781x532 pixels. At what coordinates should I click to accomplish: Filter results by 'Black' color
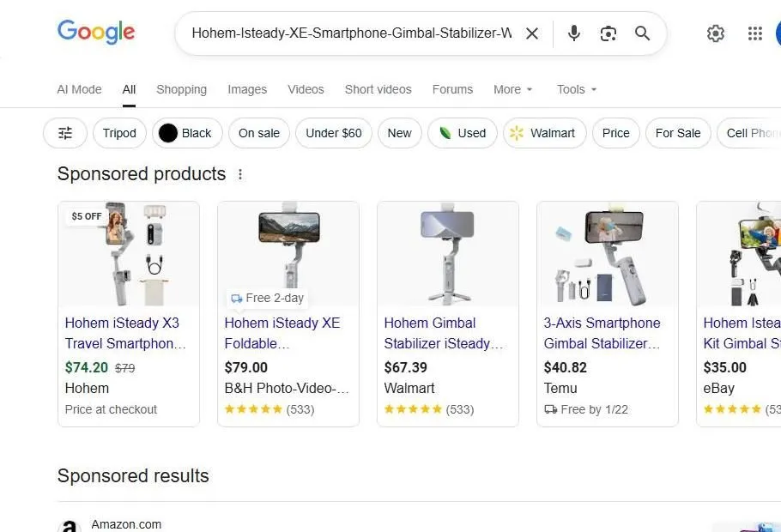187,133
